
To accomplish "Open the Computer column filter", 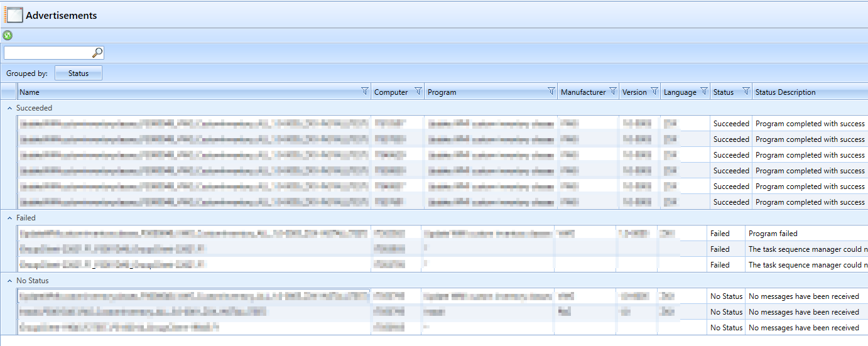I will tap(418, 92).
